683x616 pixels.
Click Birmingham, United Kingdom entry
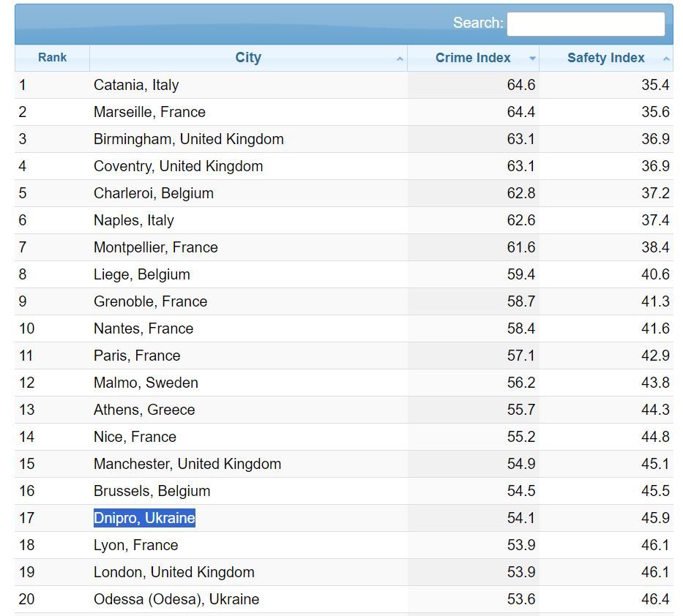[x=188, y=139]
